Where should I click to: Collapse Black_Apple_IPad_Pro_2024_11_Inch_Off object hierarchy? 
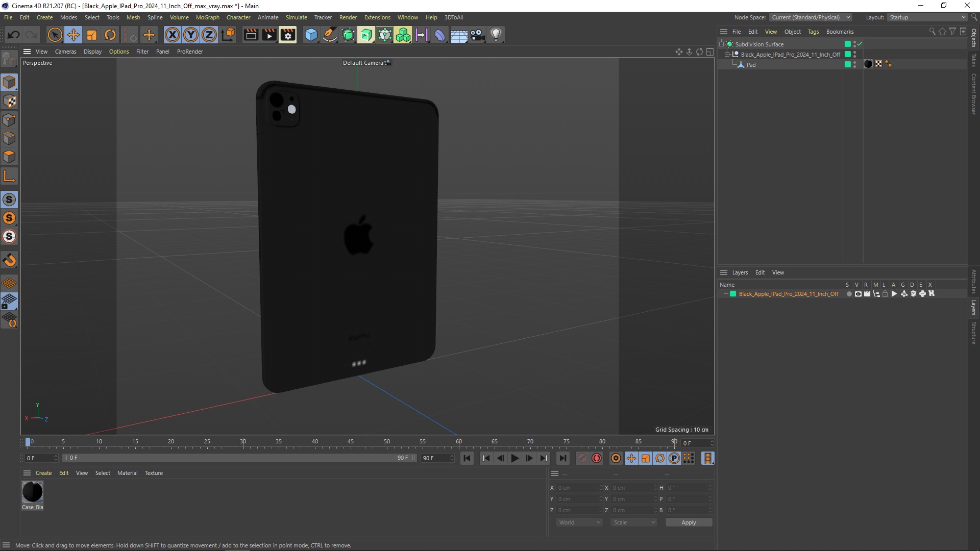pyautogui.click(x=727, y=54)
